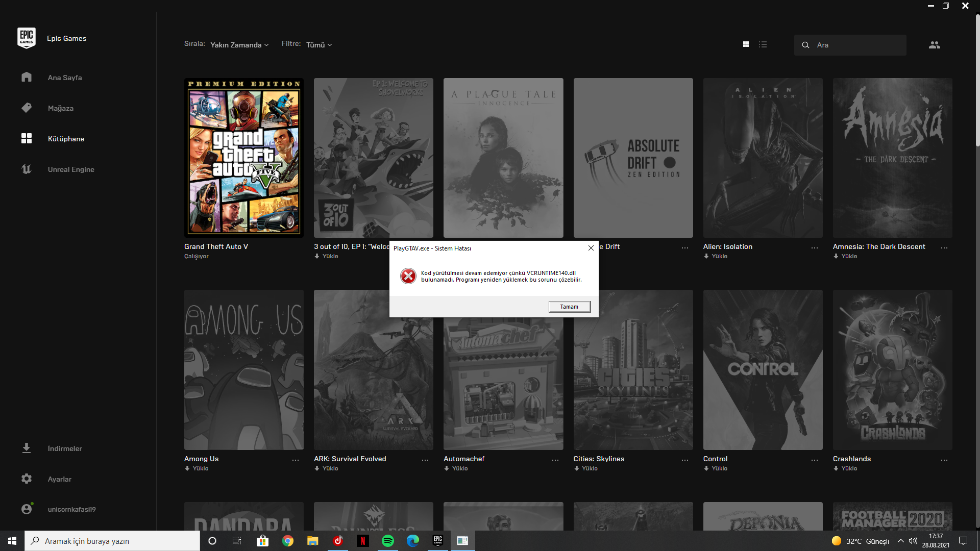Click Yükle under Automachef
Viewport: 980px width, 551px height.
coord(456,468)
